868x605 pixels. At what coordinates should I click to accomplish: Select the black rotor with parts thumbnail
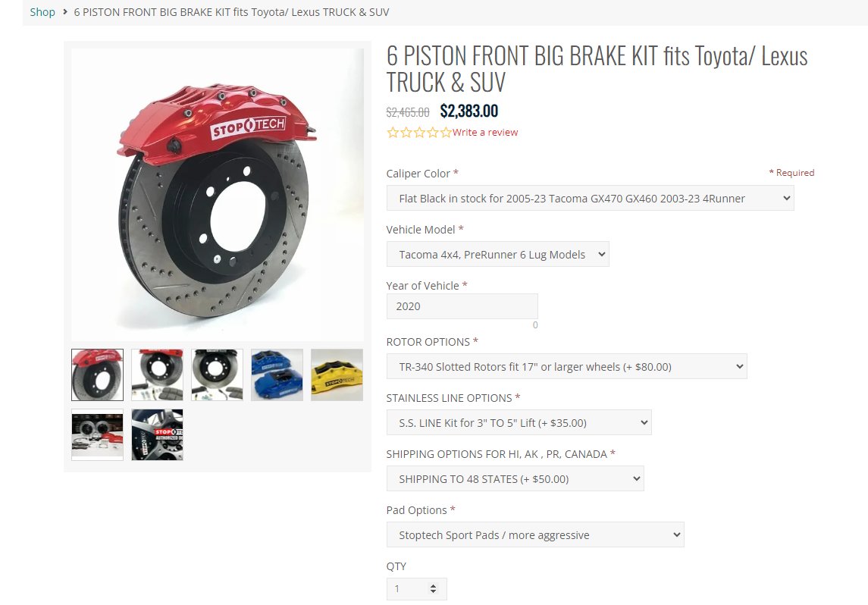coord(217,375)
